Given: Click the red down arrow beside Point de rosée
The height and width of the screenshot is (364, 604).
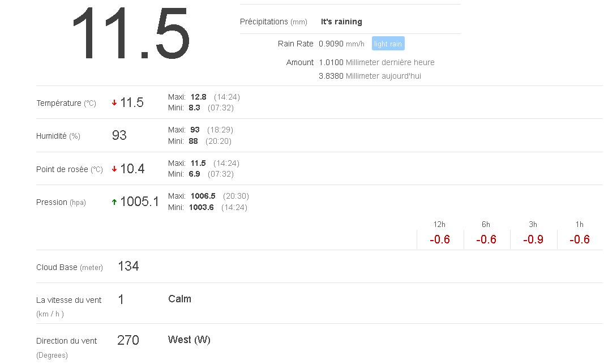Looking at the screenshot, I should tap(114, 169).
